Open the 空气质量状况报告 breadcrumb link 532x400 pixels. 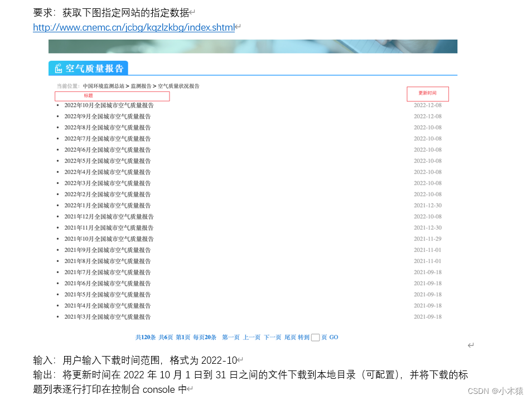[x=178, y=86]
